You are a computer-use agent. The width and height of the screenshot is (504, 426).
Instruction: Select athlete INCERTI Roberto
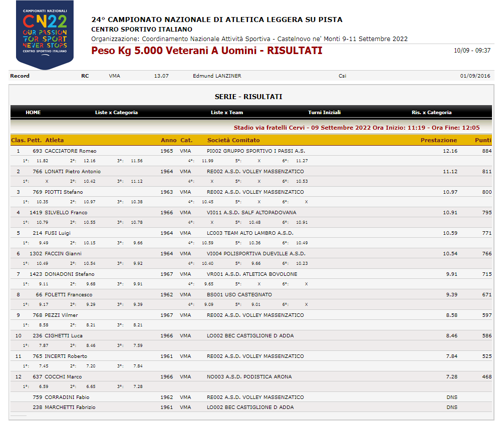[66, 356]
